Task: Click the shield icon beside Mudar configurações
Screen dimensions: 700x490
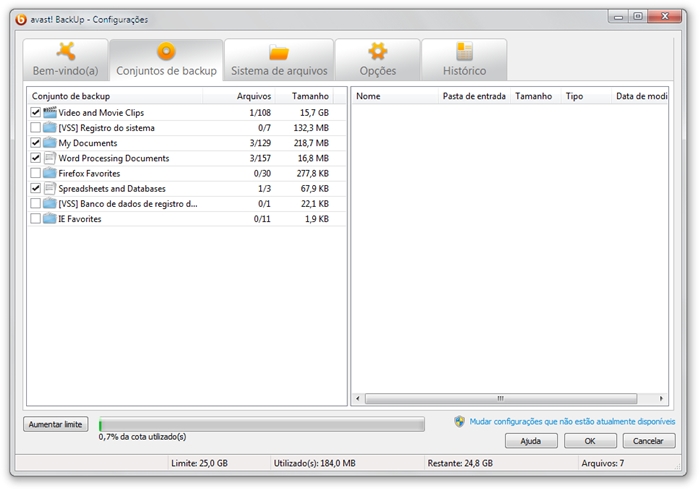Action: pyautogui.click(x=459, y=421)
